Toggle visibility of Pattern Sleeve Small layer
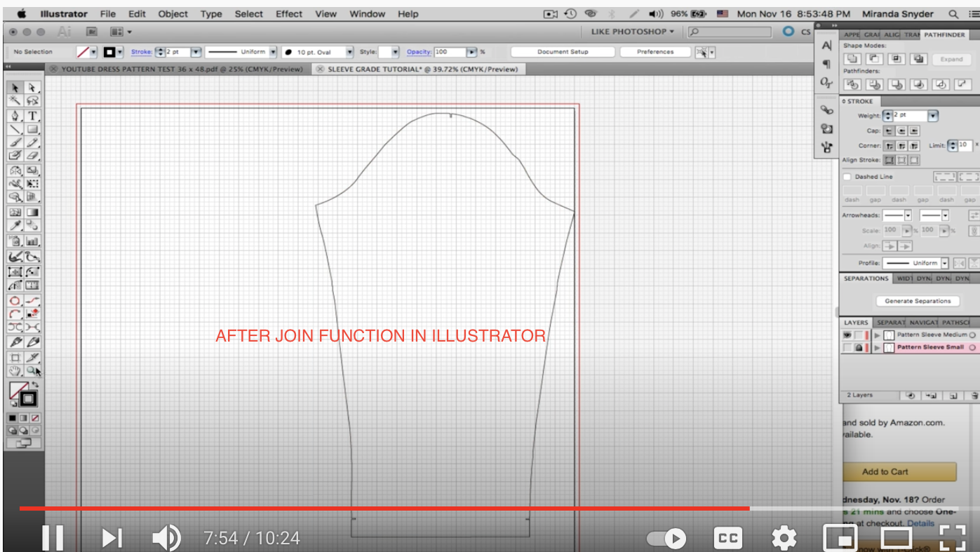The width and height of the screenshot is (980, 552). point(847,347)
